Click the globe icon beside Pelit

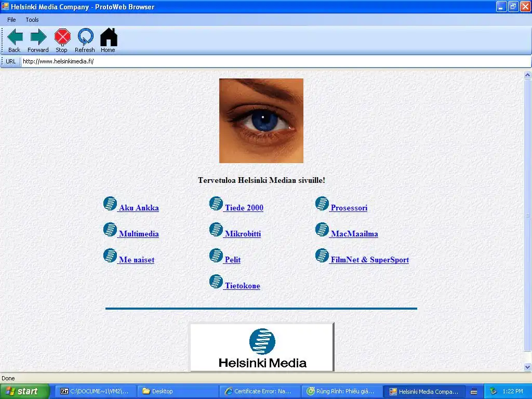pos(216,256)
